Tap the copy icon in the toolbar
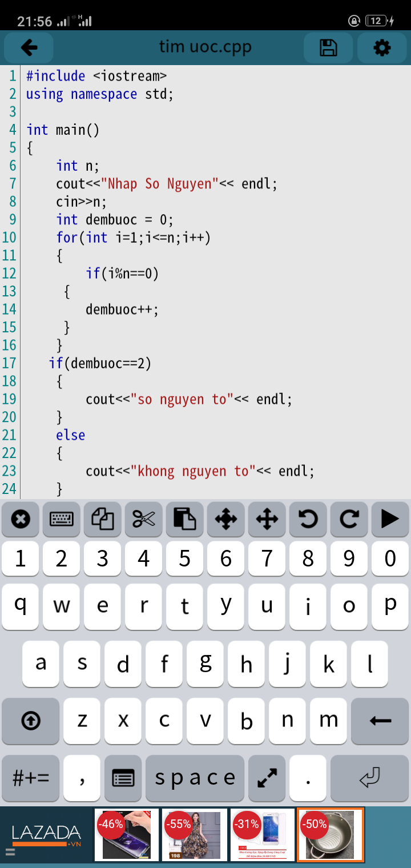411x868 pixels. pos(103,519)
